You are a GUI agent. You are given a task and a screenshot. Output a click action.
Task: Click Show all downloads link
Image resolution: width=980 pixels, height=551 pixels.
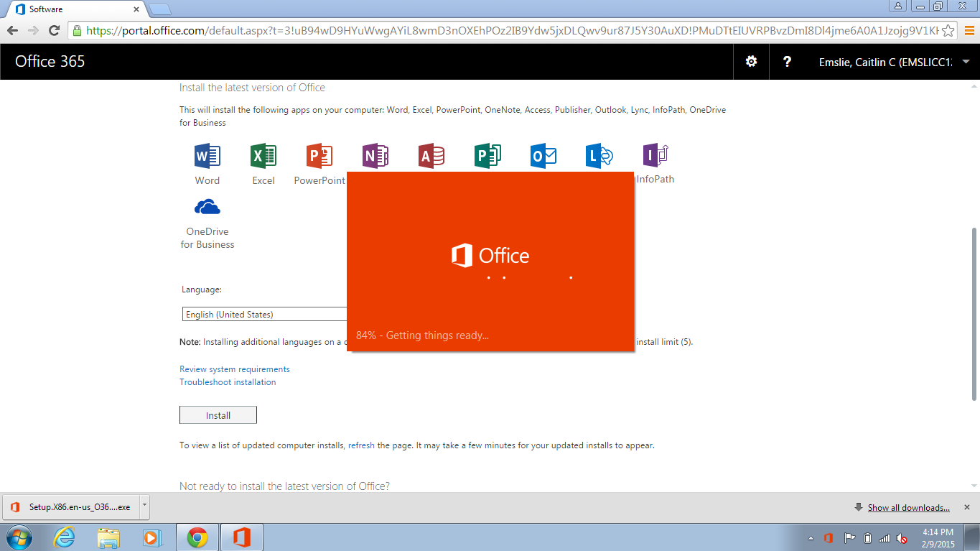(908, 507)
